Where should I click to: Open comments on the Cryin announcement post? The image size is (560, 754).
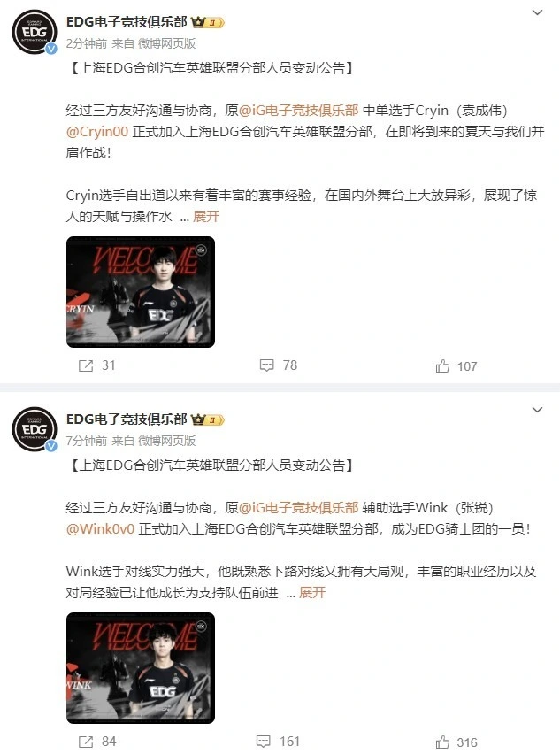pyautogui.click(x=267, y=365)
